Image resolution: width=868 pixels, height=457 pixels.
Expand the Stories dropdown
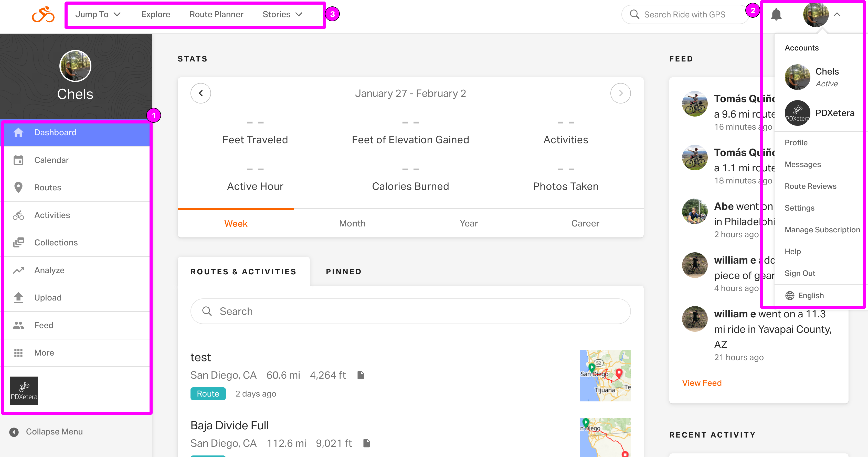282,14
